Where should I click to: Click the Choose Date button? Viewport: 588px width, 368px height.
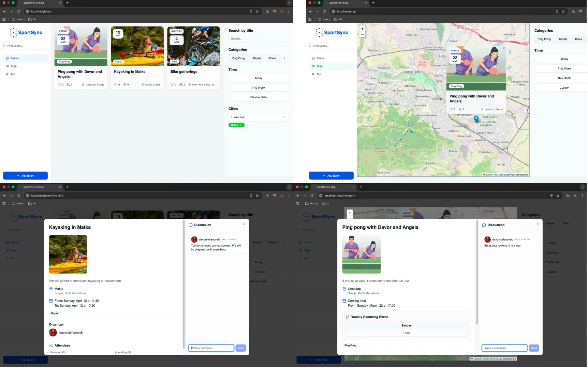pos(259,98)
